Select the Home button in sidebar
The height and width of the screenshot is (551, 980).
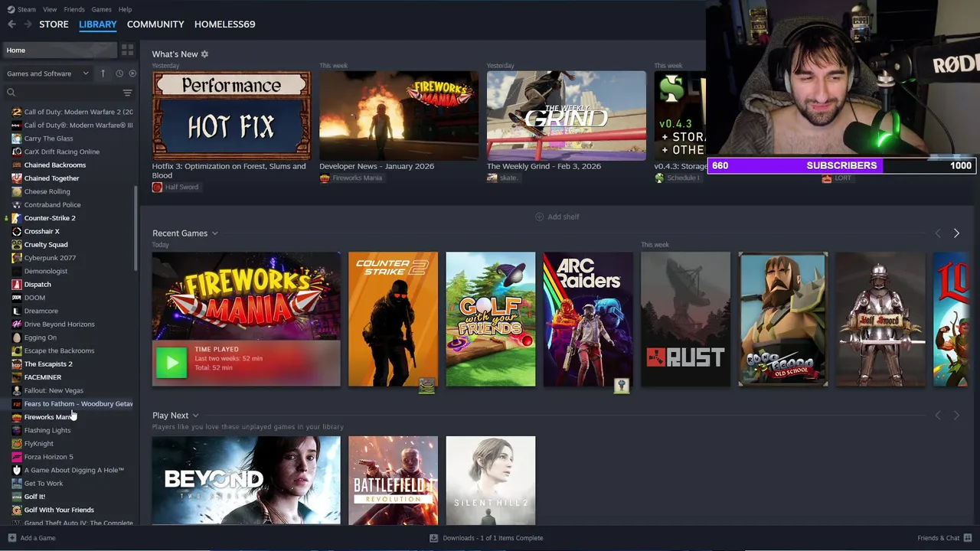click(60, 50)
